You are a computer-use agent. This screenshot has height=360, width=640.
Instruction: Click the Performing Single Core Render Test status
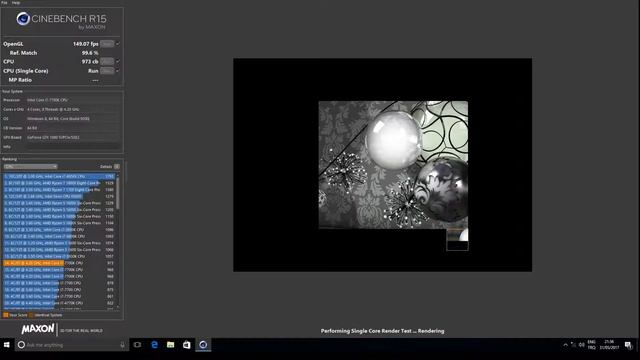coord(382,331)
